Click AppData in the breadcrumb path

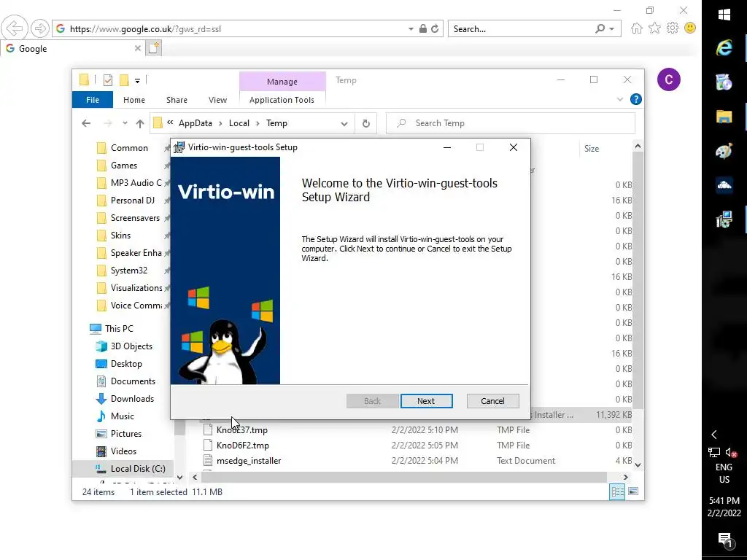tap(196, 123)
